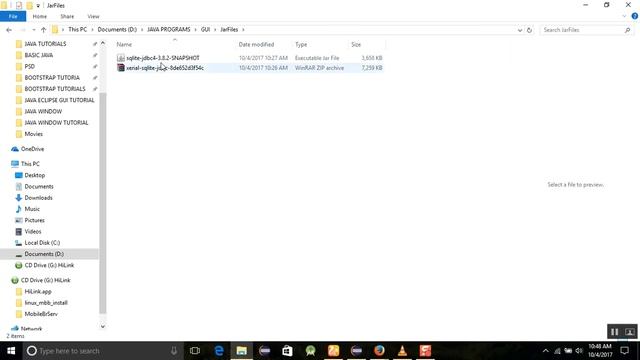The width and height of the screenshot is (640, 360).
Task: Sort by the Name column header
Action: (x=124, y=44)
